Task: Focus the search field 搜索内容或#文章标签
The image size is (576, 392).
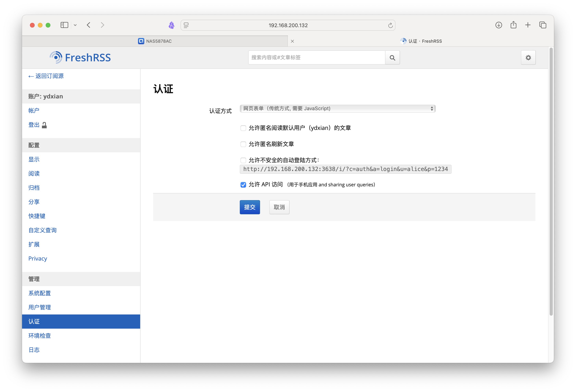Action: 317,58
